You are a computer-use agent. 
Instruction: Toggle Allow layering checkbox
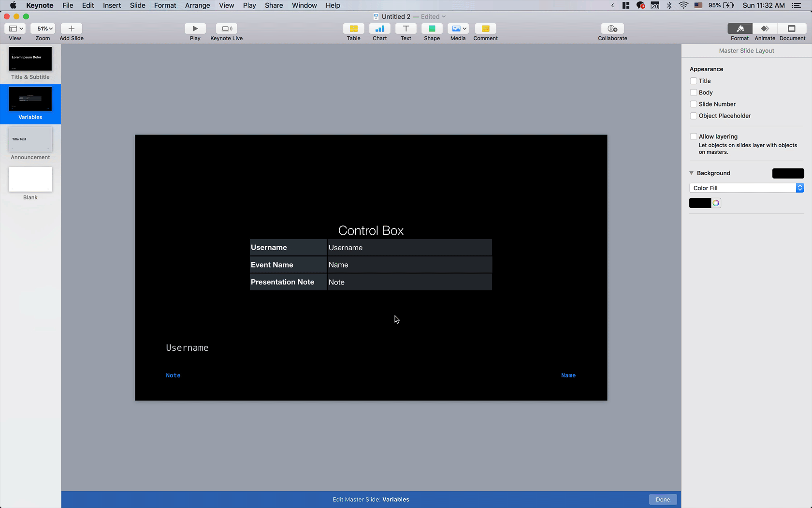pos(694,136)
